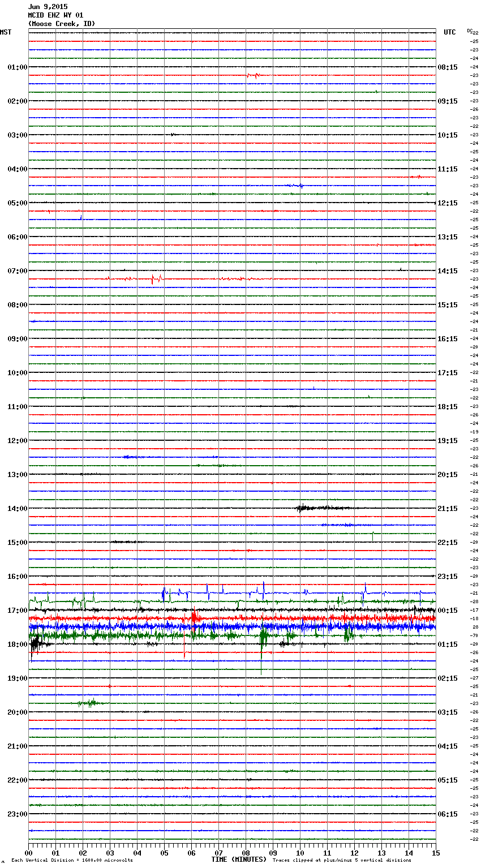Click the location label "(Moose Creek, ID)"
The image size is (481, 868).
click(x=62, y=24)
